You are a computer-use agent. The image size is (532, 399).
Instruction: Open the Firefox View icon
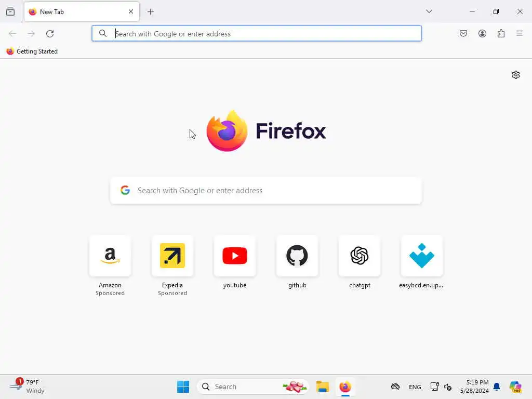click(x=10, y=11)
